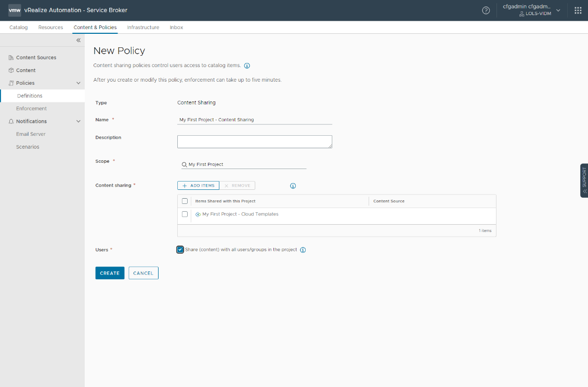588x387 pixels.
Task: Click the LOLS-VIDM organization icon
Action: point(521,14)
